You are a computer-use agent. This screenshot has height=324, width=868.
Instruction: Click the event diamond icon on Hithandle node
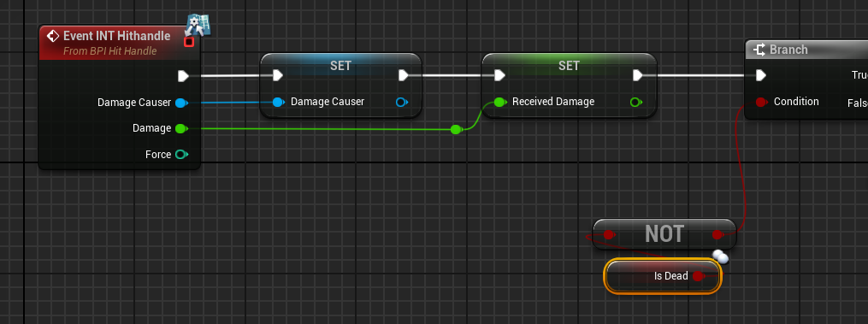coord(52,37)
